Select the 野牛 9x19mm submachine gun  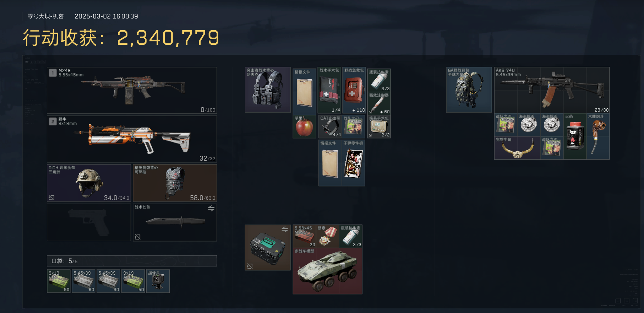132,139
